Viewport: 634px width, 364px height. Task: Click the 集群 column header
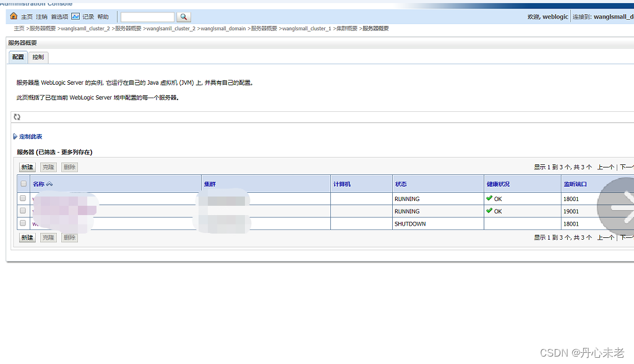point(210,184)
